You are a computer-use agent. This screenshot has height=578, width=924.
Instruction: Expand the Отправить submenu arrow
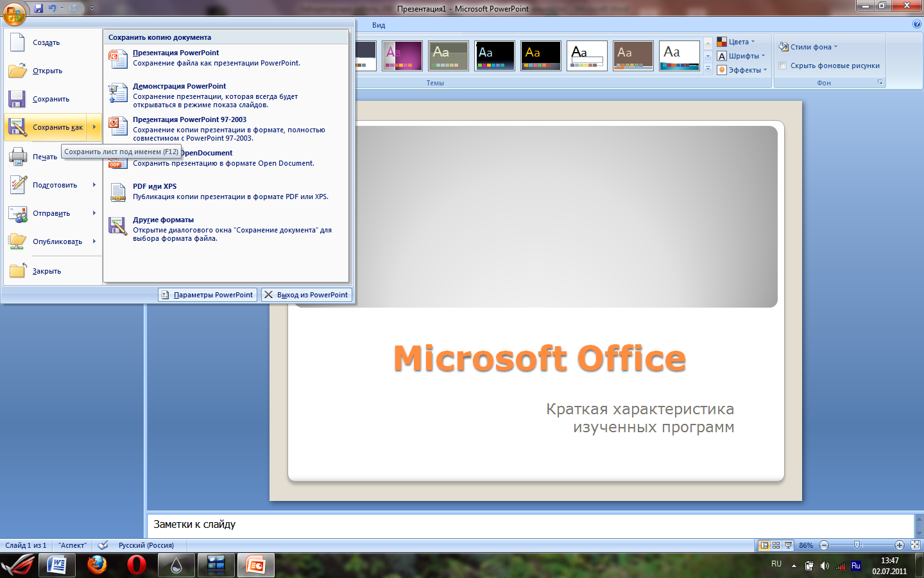[x=94, y=213]
